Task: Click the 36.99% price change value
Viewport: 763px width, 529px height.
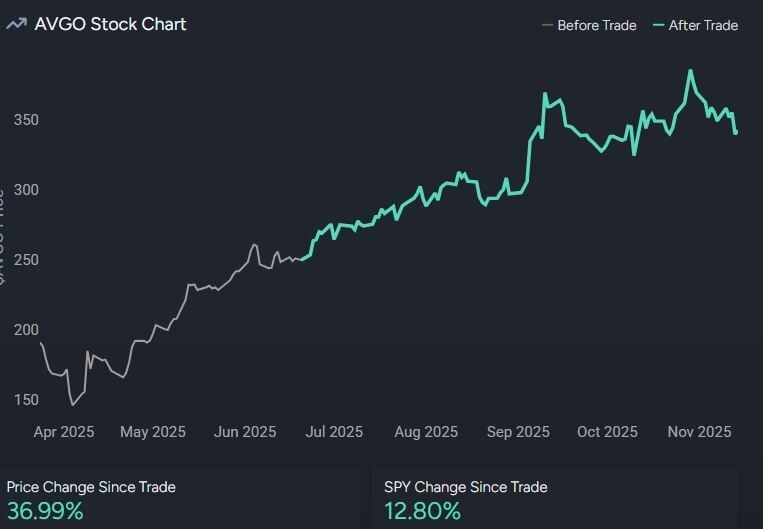Action: [x=45, y=512]
